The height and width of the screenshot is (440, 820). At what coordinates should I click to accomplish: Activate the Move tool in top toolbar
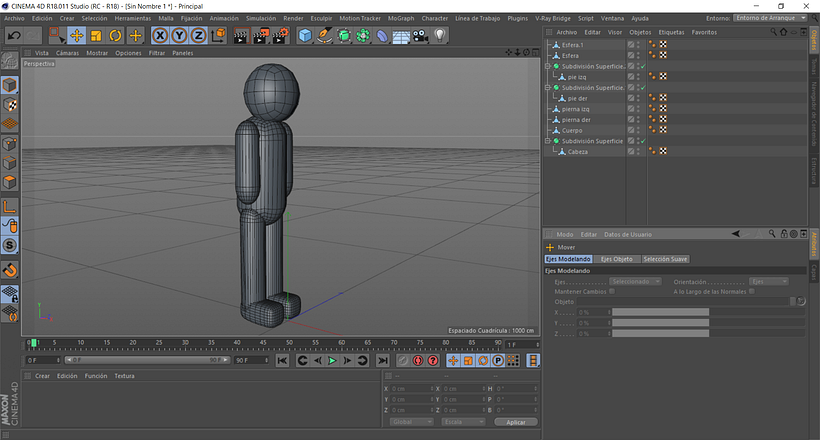[77, 36]
